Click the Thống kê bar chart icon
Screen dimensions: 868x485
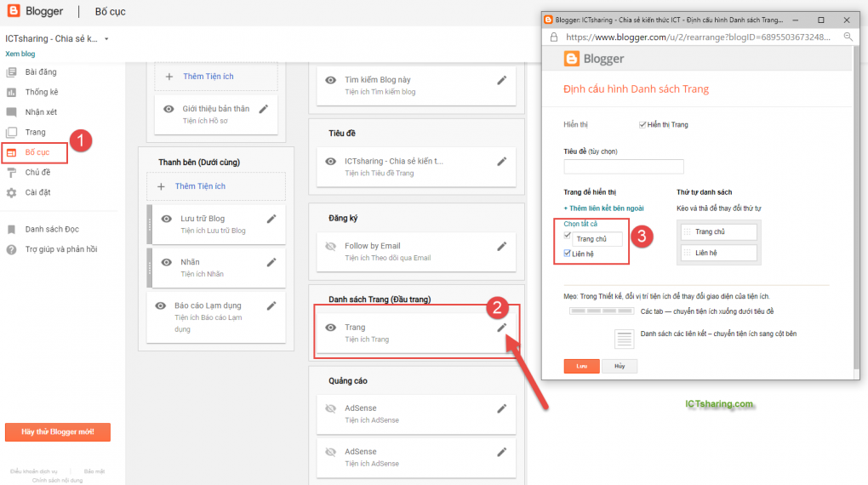point(11,92)
